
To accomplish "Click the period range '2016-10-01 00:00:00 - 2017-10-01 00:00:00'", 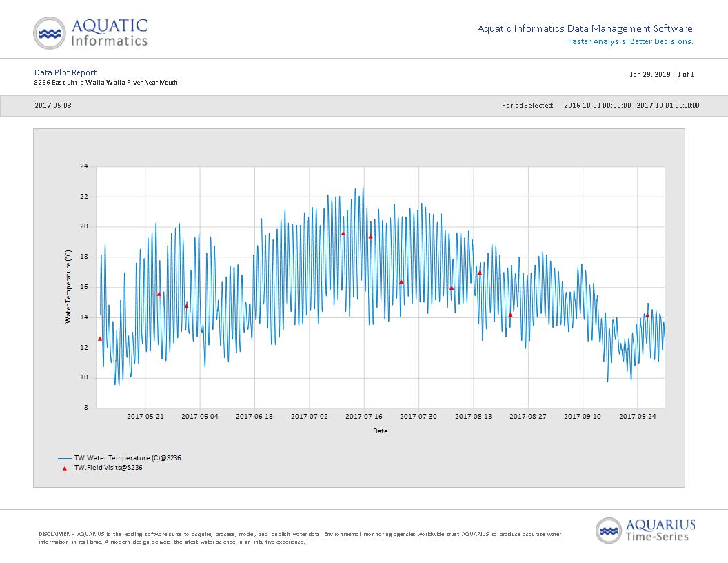I will pos(631,106).
